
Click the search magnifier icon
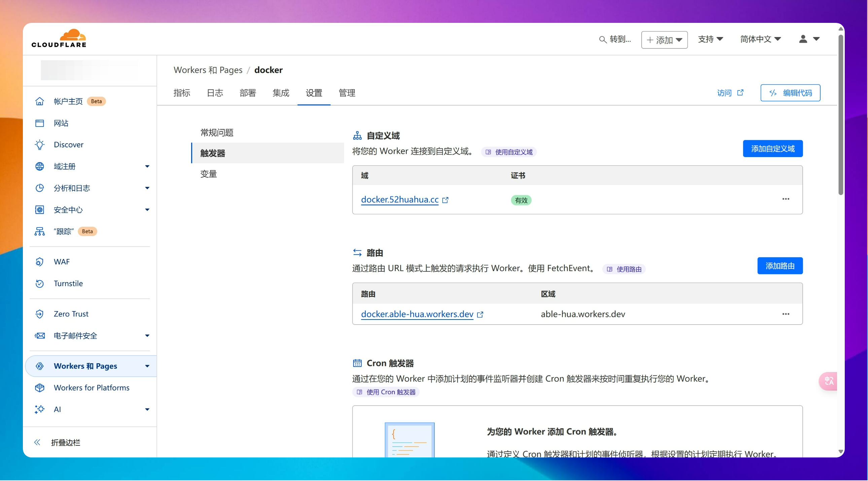pos(603,40)
